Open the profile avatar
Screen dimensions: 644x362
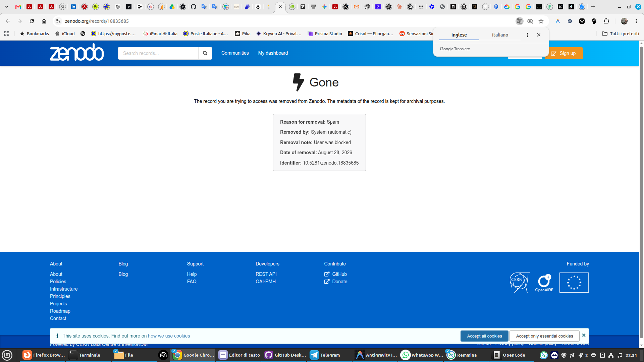tap(624, 21)
